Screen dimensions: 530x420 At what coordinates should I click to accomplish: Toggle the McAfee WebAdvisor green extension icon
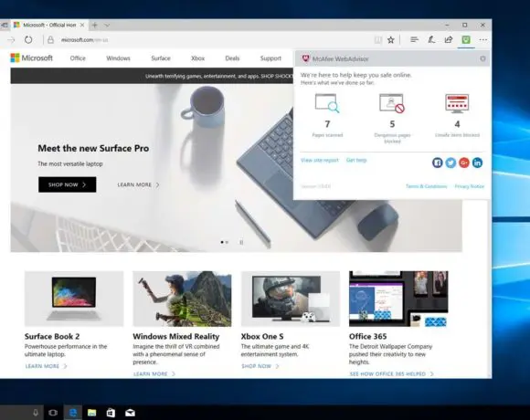pos(466,40)
